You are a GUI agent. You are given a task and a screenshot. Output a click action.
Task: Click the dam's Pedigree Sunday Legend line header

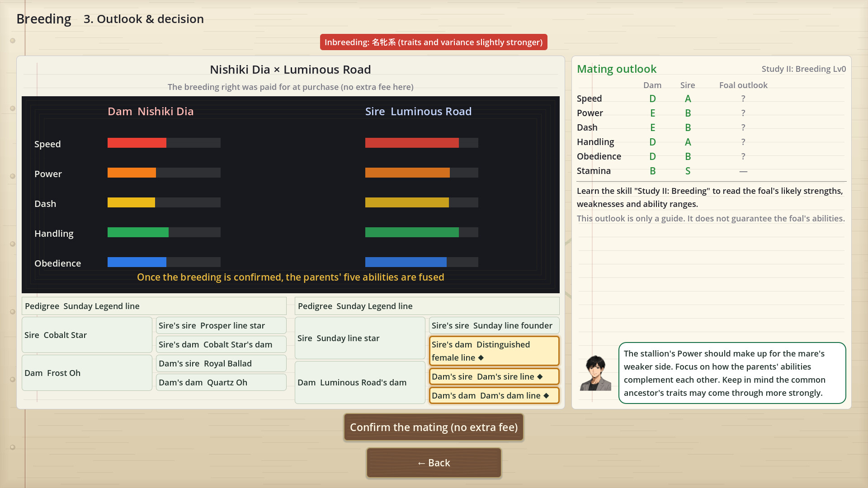pyautogui.click(x=154, y=306)
